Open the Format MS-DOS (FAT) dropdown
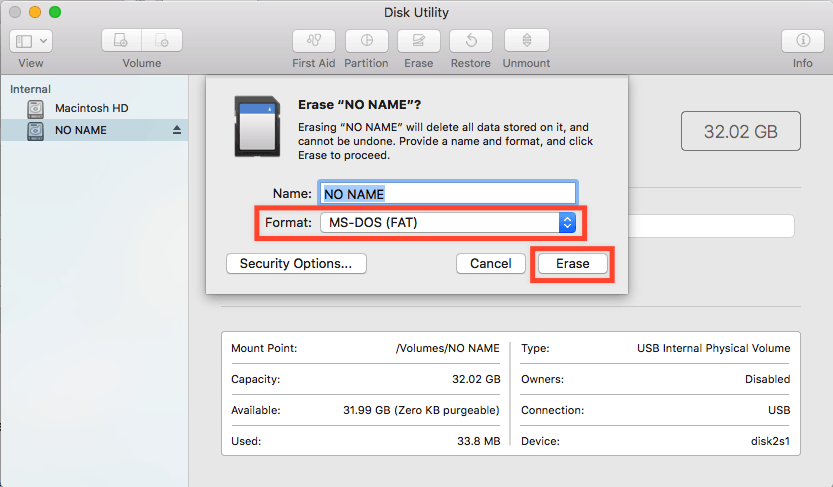The width and height of the screenshot is (833, 487). [x=448, y=223]
